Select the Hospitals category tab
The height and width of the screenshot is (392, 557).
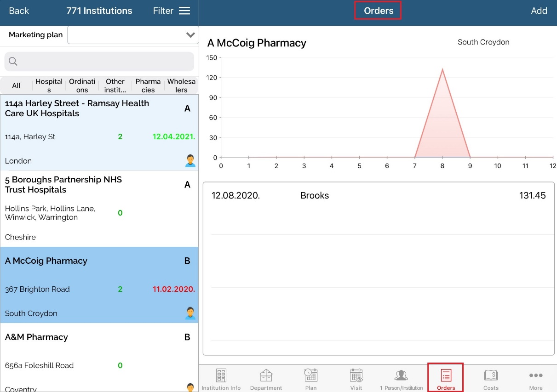(49, 85)
